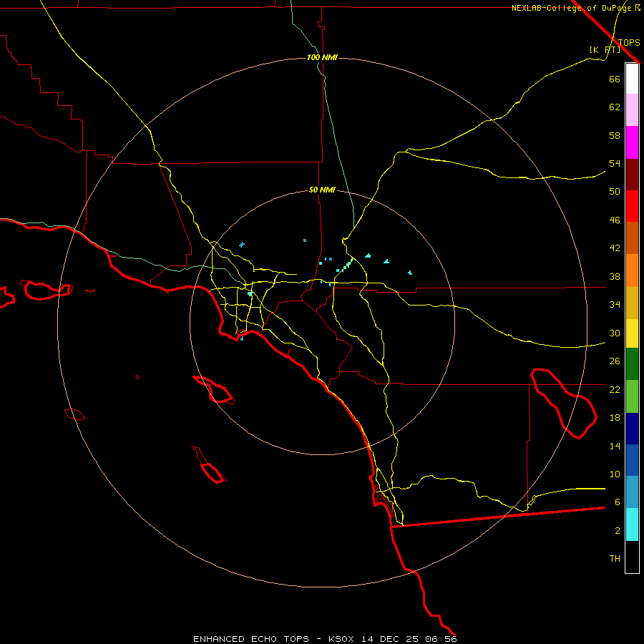This screenshot has width=644, height=644.
Task: Click legend value 26
Action: [615, 361]
